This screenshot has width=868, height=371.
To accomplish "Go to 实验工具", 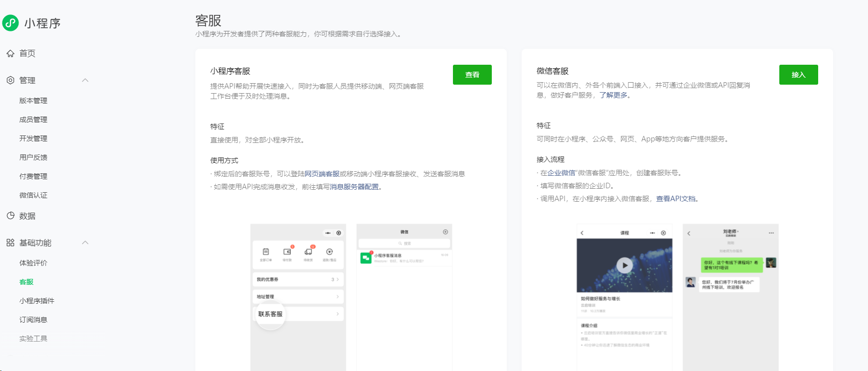I will pos(33,339).
